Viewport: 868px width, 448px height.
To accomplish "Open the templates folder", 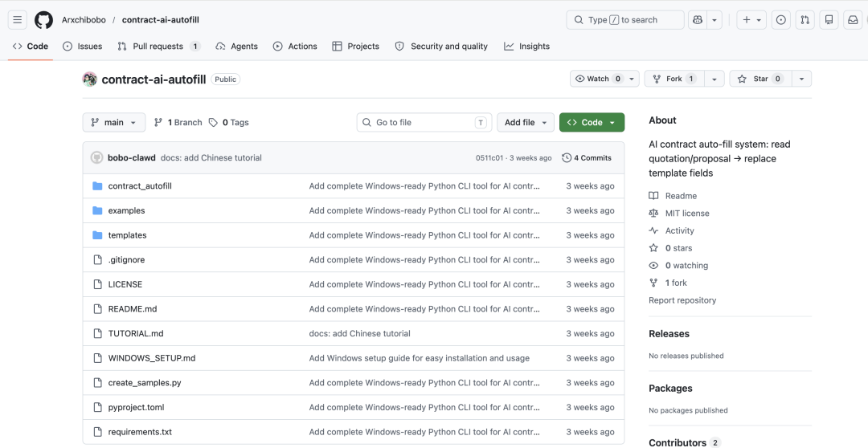I will pyautogui.click(x=127, y=235).
